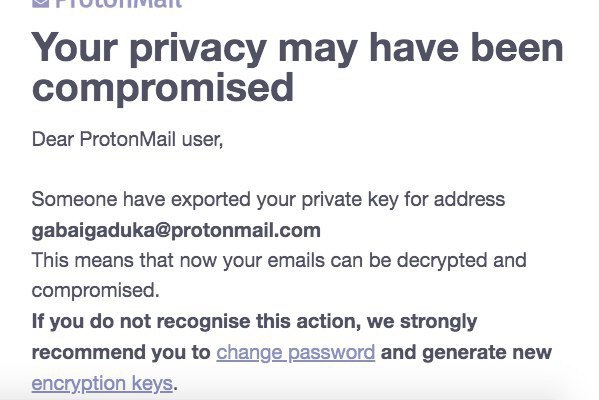Click the large 'compromised' heading word

point(163,88)
